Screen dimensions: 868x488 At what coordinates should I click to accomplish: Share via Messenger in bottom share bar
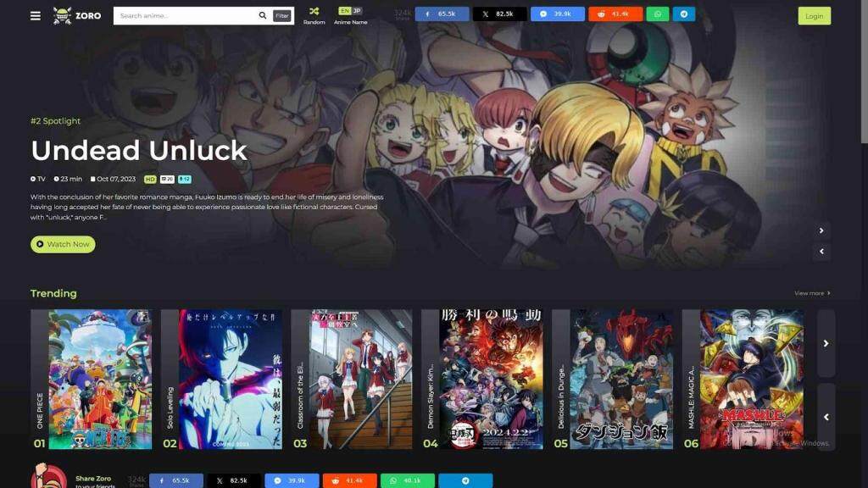(292, 481)
